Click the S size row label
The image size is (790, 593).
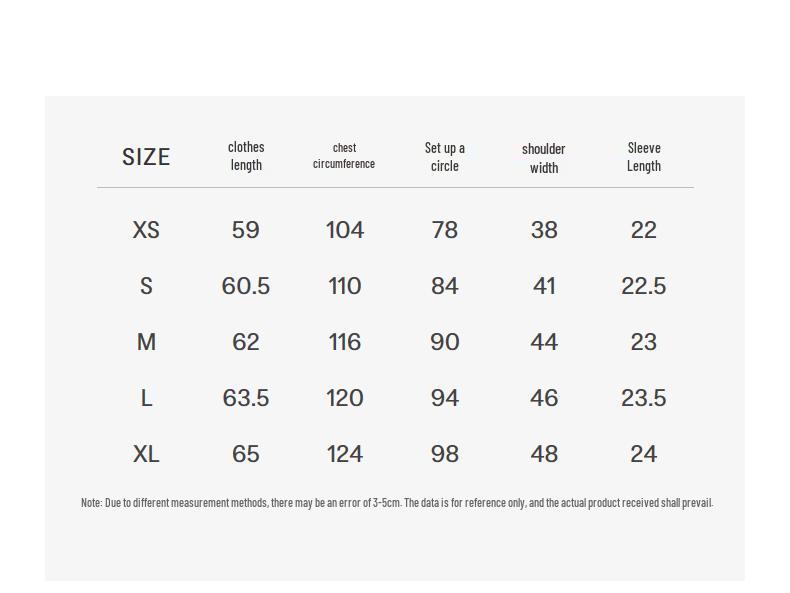[x=146, y=286]
